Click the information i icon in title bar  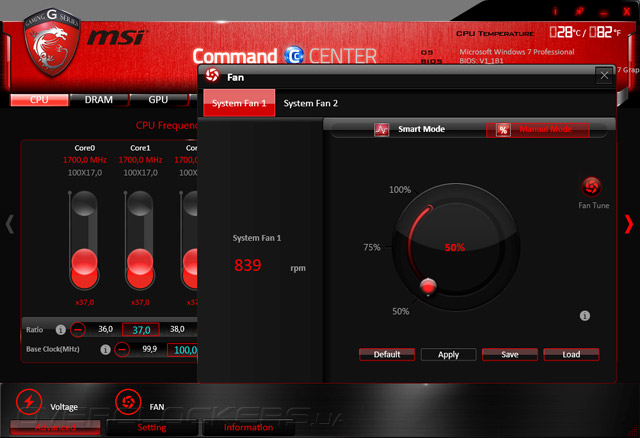(x=555, y=11)
